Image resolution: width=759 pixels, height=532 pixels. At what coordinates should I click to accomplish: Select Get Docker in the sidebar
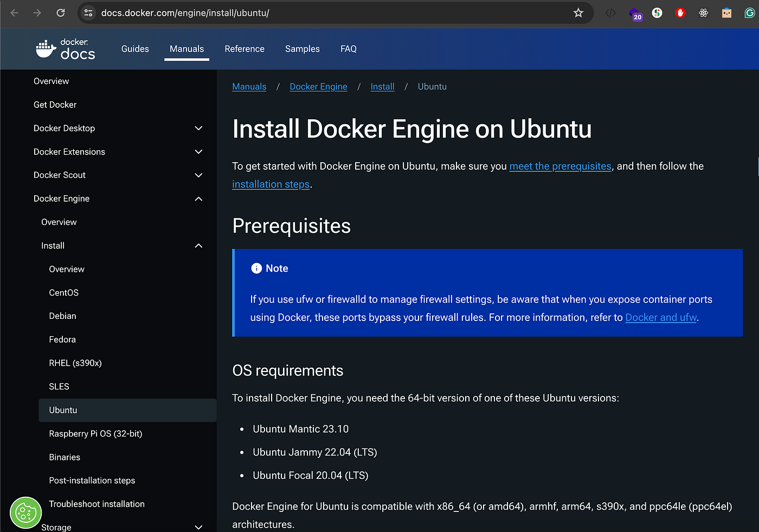click(55, 105)
